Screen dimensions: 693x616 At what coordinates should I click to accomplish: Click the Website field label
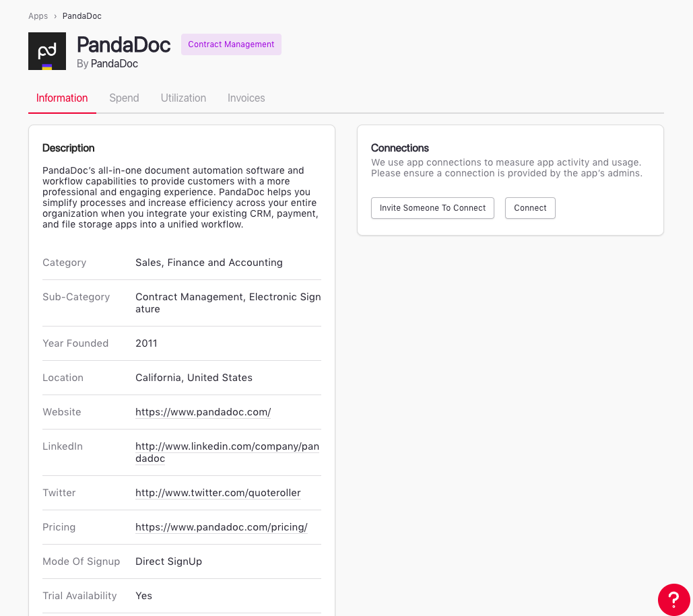click(62, 412)
